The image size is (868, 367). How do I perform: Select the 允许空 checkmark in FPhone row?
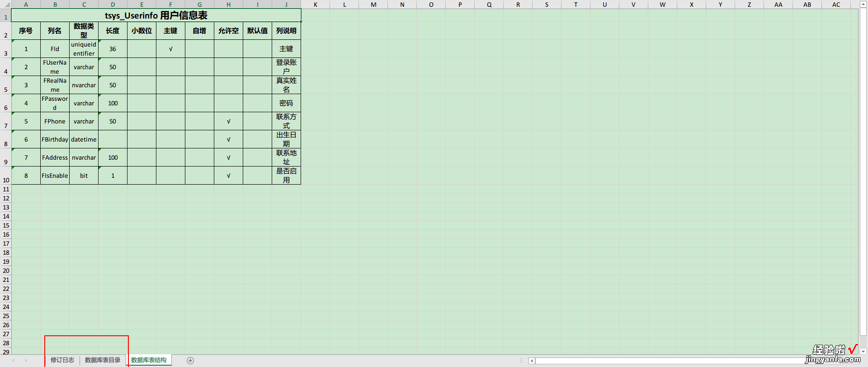click(228, 121)
